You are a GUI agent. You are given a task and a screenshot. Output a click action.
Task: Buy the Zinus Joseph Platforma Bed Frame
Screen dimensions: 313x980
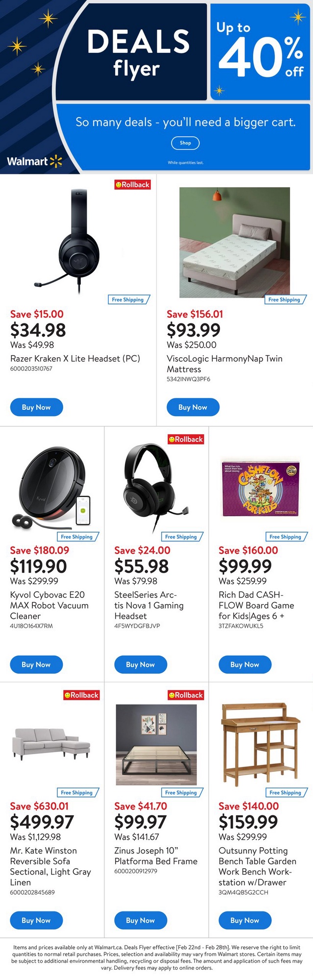pyautogui.click(x=141, y=920)
